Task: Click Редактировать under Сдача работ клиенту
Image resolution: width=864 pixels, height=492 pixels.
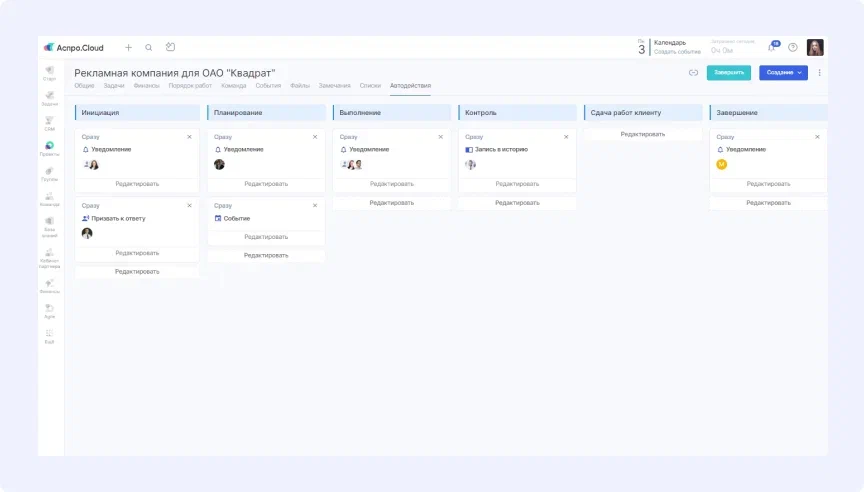Action: point(643,134)
